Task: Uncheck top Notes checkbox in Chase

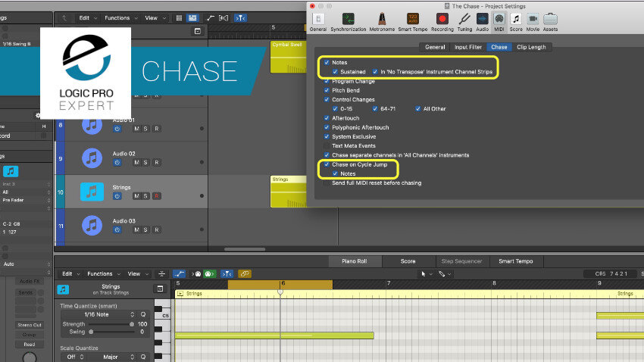Action: pos(327,62)
